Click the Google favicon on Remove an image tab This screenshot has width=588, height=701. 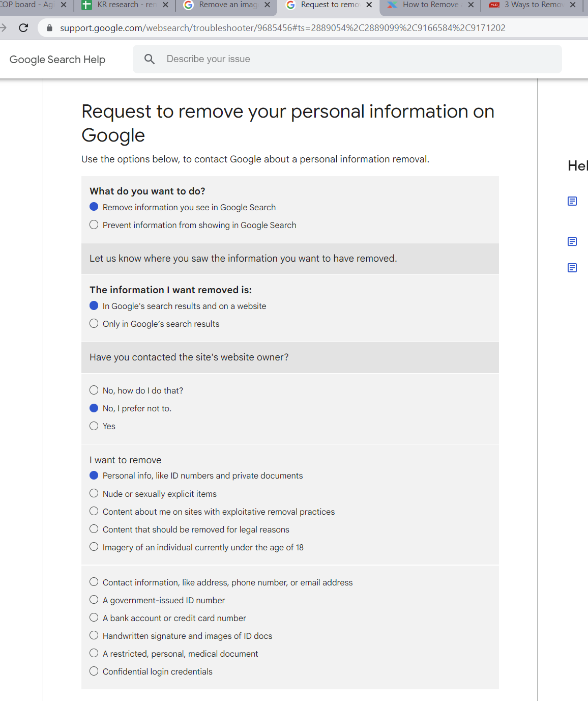[188, 6]
